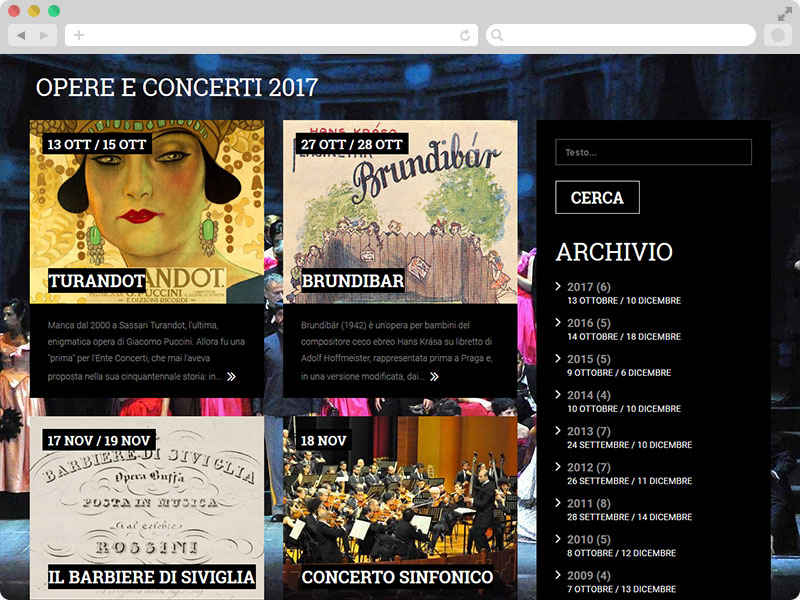Click the browser address bar field
This screenshot has width=800, height=600.
[x=271, y=35]
